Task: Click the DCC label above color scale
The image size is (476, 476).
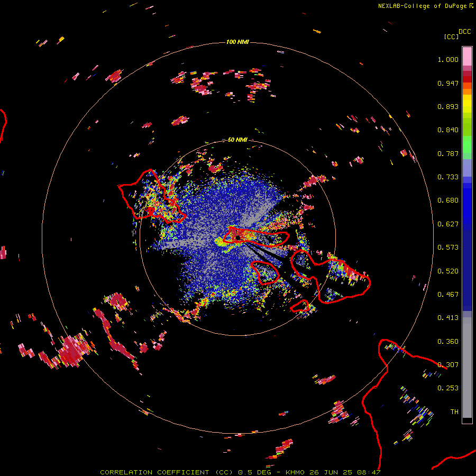Action: [465, 32]
